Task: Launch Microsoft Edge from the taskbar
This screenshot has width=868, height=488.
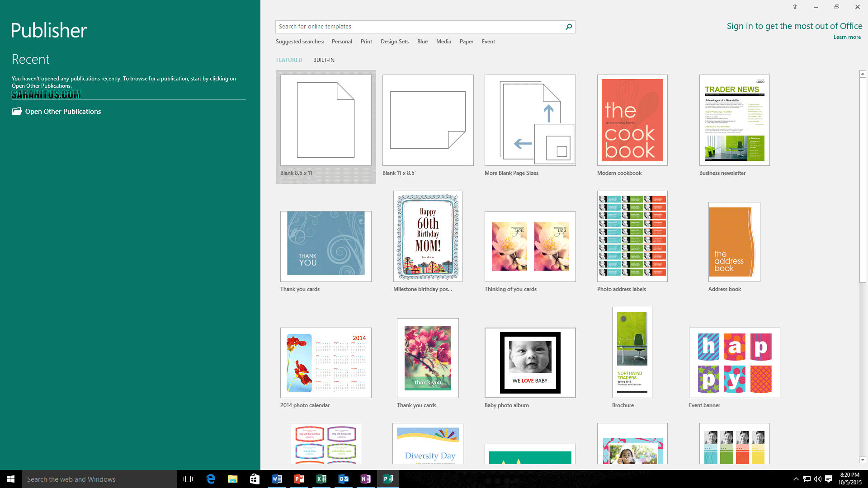Action: (211, 479)
